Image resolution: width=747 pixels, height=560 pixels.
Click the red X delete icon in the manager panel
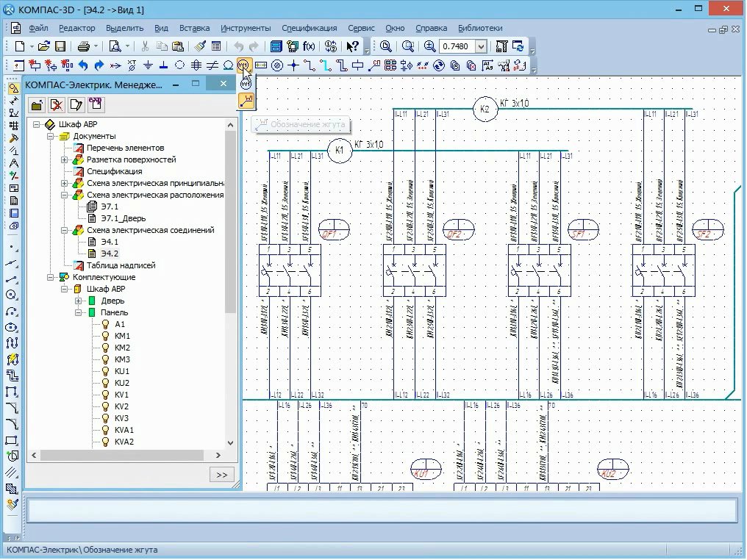pyautogui.click(x=56, y=105)
